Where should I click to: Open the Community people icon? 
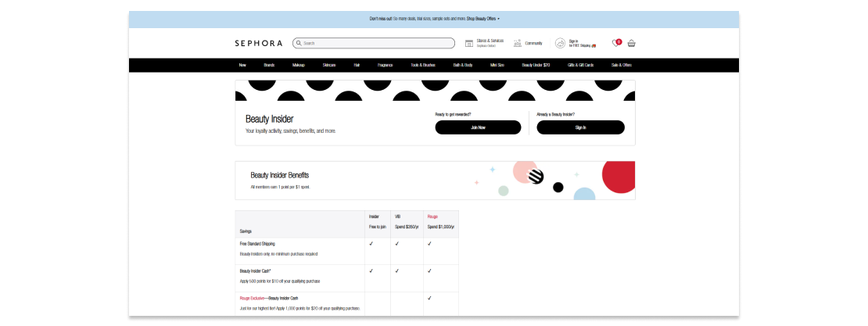[518, 43]
